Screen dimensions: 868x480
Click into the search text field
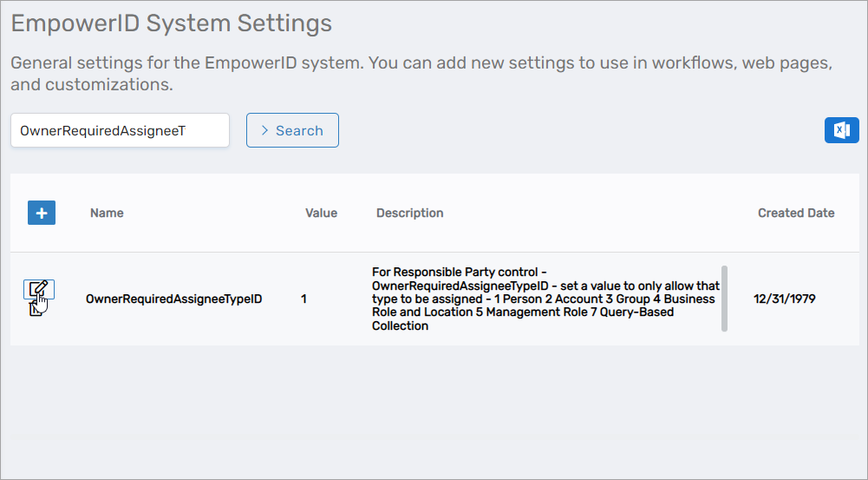120,130
